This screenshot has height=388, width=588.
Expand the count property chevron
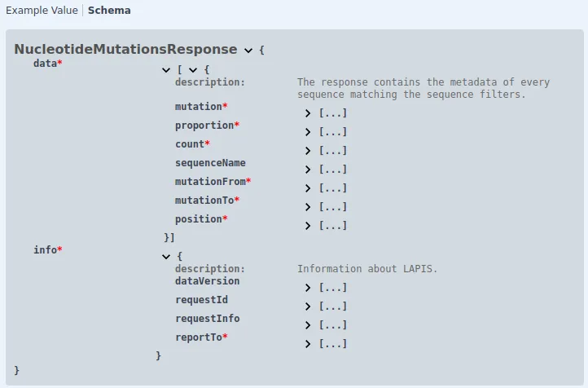[308, 151]
